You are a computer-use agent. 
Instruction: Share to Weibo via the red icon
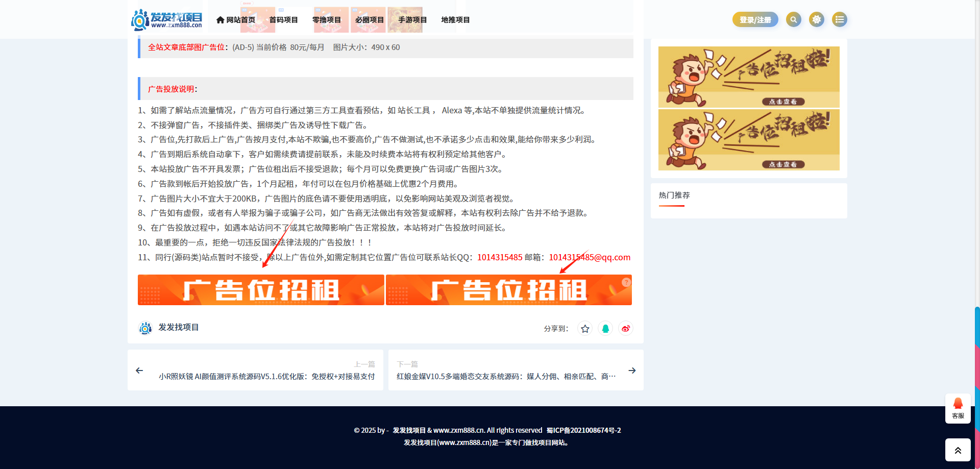point(626,329)
